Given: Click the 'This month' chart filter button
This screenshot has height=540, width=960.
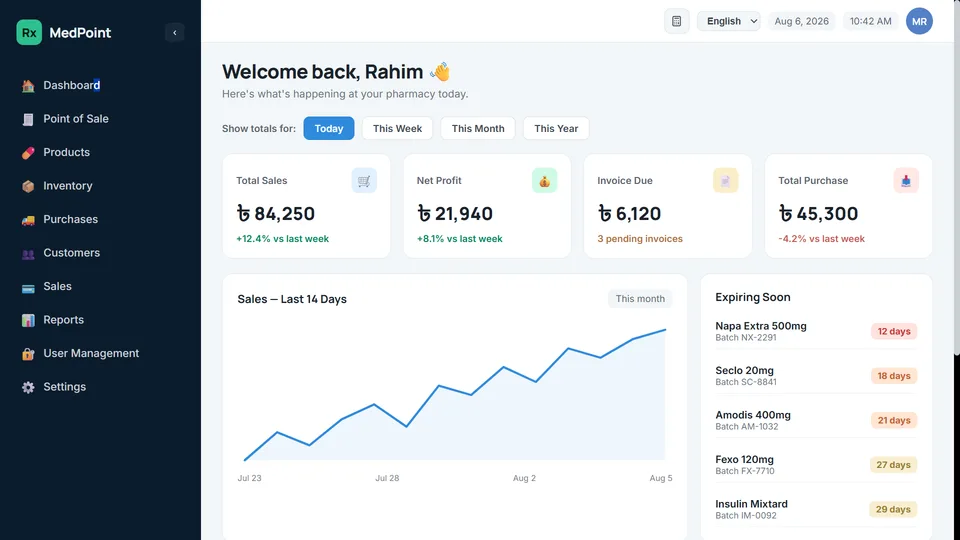Looking at the screenshot, I should [x=640, y=299].
